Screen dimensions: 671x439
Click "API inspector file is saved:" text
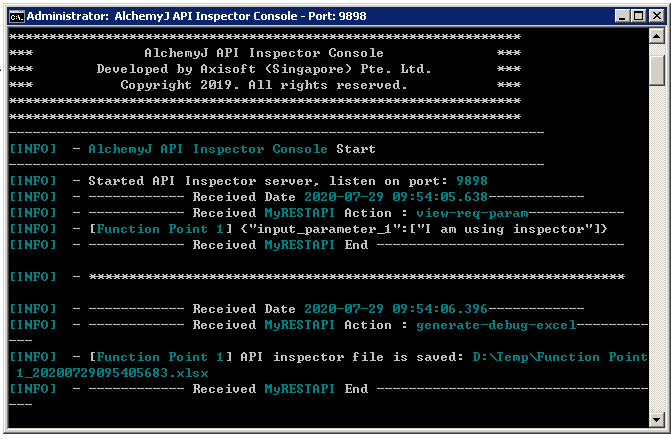coord(352,357)
